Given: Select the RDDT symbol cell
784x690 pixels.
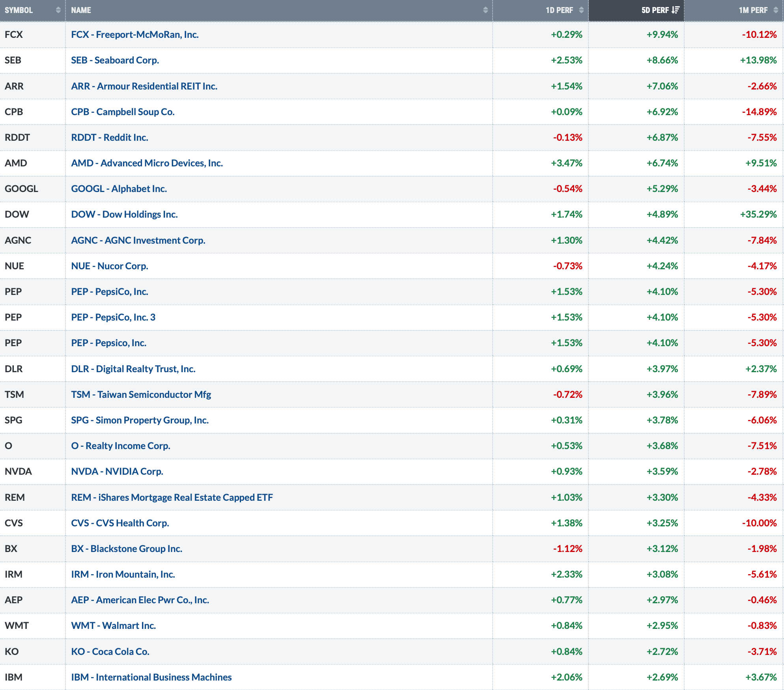Looking at the screenshot, I should (x=17, y=138).
